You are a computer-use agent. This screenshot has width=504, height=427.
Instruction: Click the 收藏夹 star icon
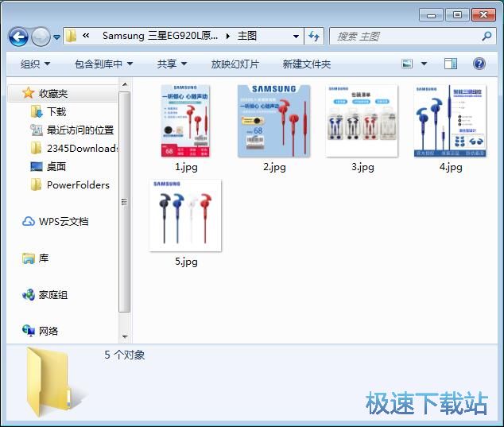29,93
